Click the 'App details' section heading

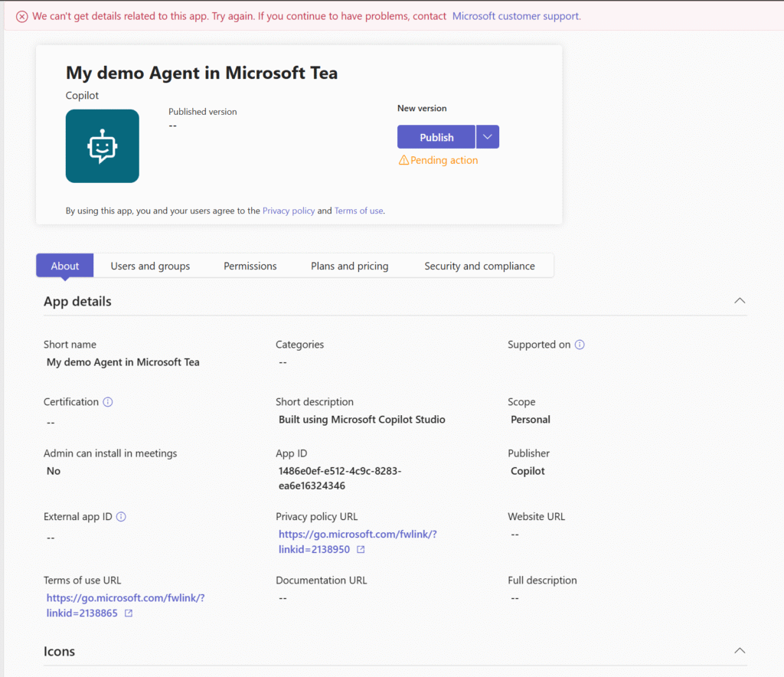pos(77,302)
